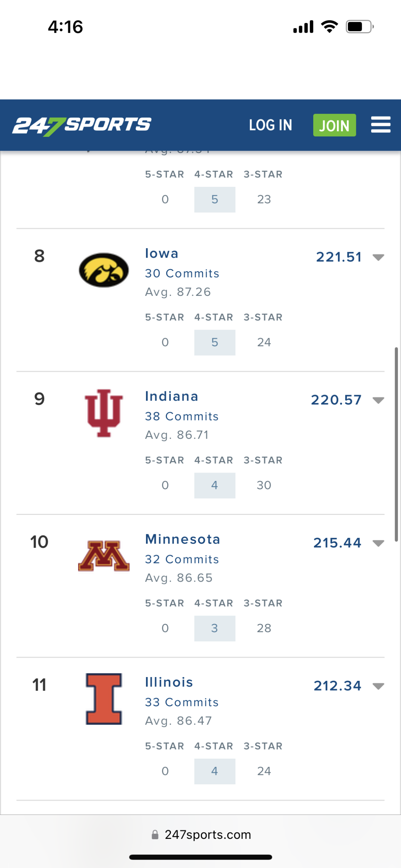Screen dimensions: 401x868
Task: Tap the 247sports.com address bar
Action: click(x=200, y=835)
